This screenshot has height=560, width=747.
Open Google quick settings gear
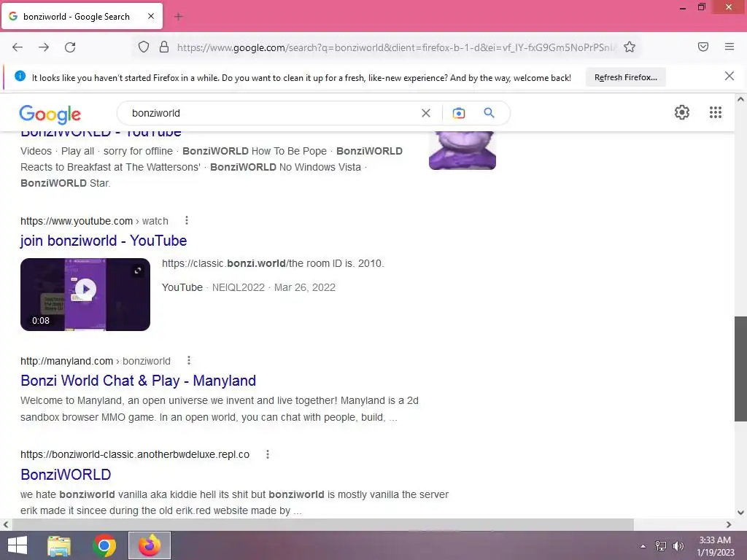click(x=682, y=112)
